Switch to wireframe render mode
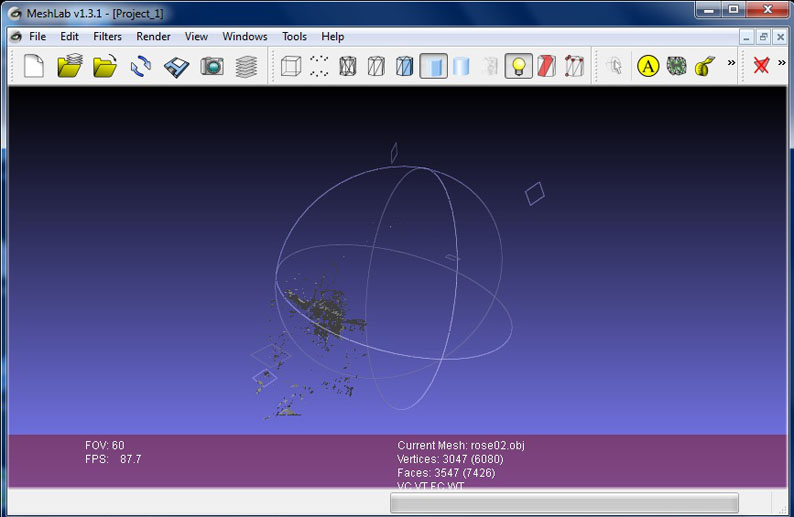 [347, 66]
